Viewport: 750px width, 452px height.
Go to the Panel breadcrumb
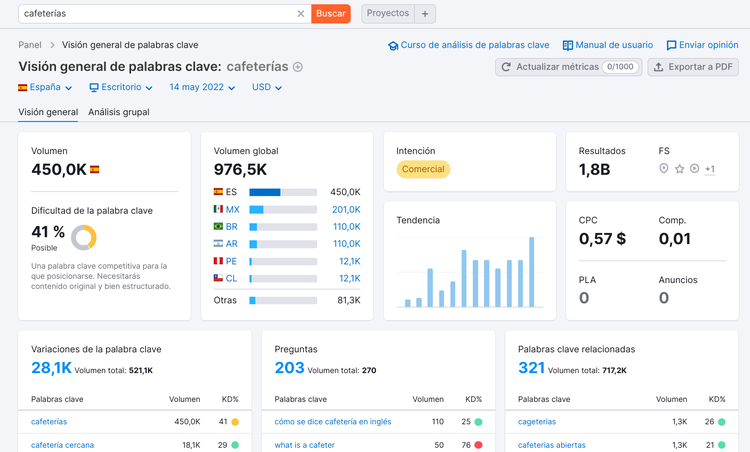tap(30, 45)
